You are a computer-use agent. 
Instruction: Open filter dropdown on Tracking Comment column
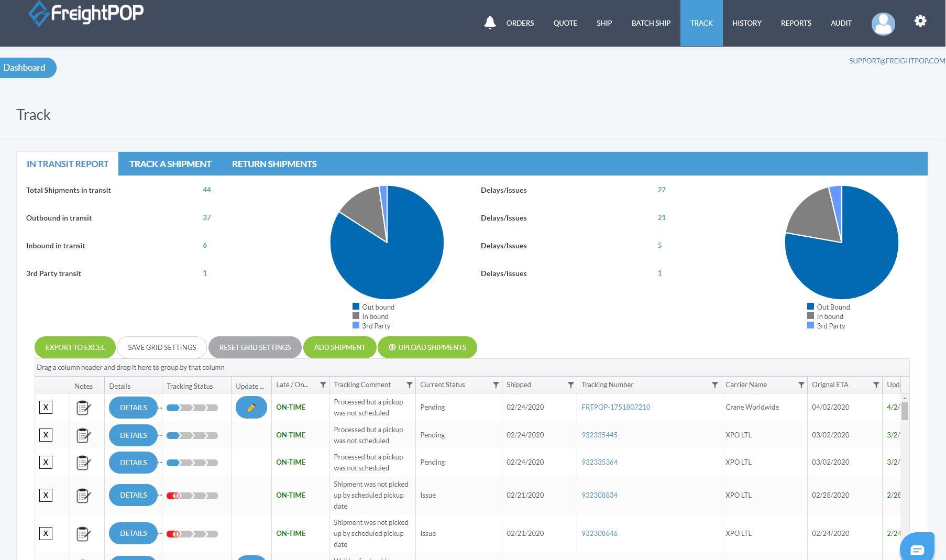[x=409, y=385]
